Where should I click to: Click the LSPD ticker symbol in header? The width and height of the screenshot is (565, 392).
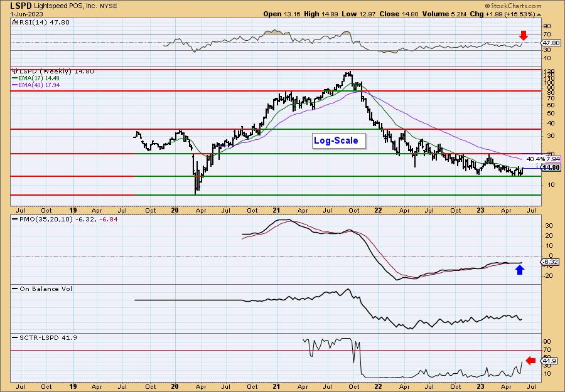21,6
